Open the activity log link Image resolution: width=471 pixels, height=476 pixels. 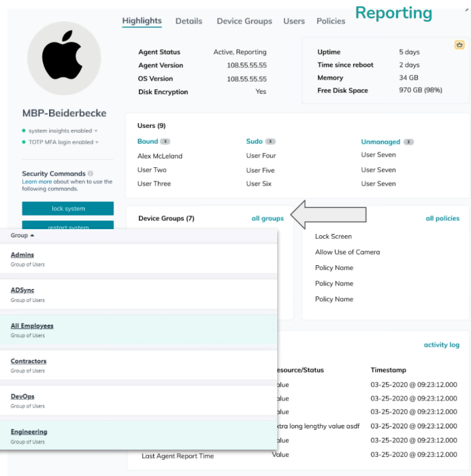441,345
